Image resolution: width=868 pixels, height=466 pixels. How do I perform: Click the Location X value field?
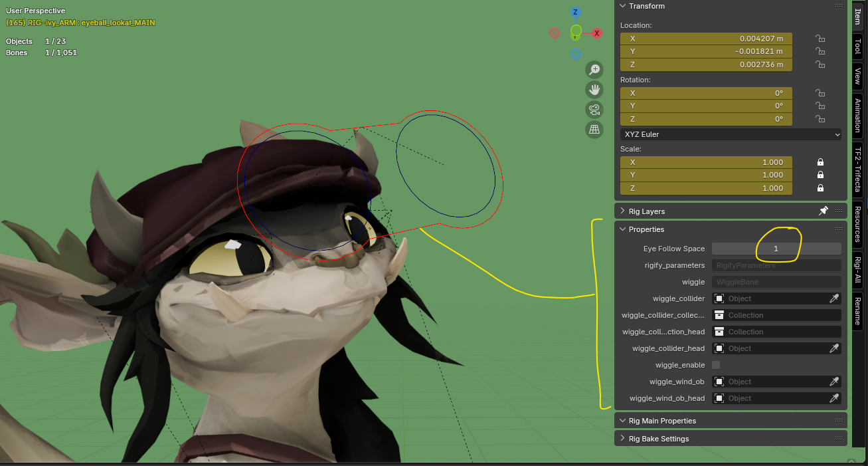[x=706, y=39]
